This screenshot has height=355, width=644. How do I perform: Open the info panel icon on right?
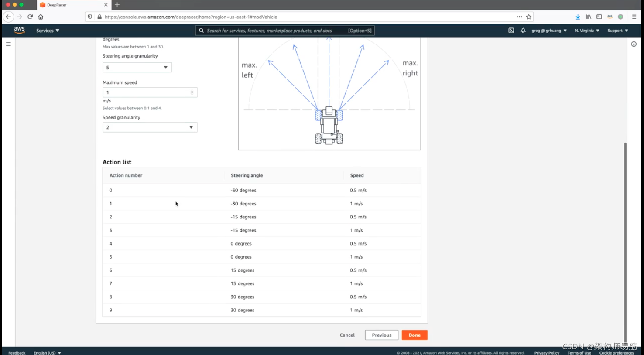click(634, 44)
